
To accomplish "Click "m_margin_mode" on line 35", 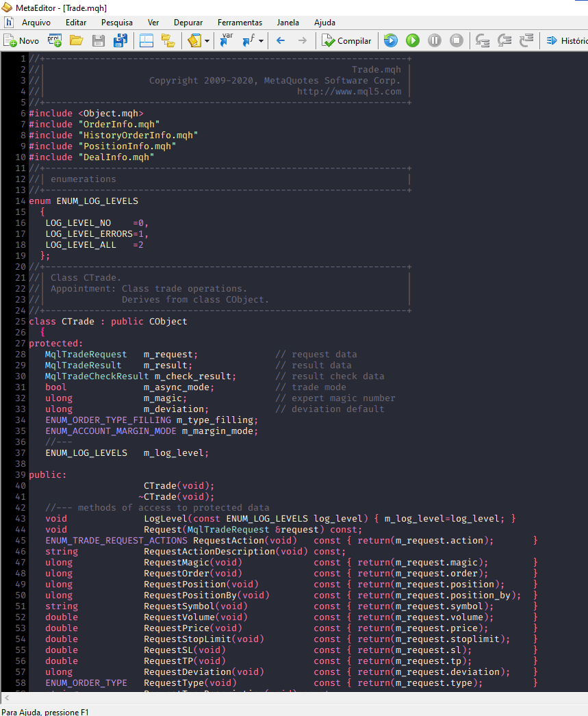I will coord(217,431).
